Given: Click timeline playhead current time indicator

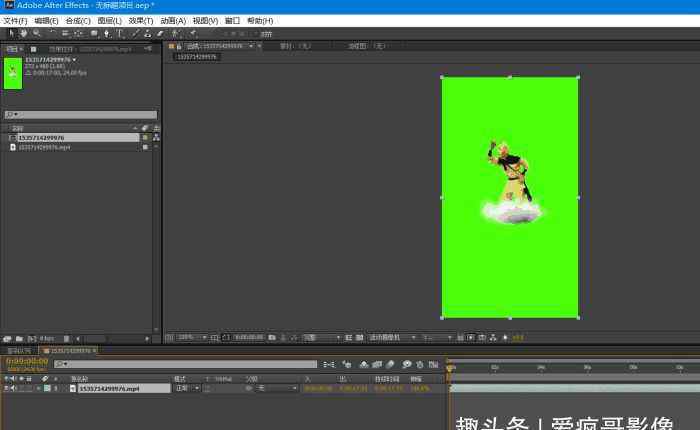Looking at the screenshot, I should click(450, 367).
